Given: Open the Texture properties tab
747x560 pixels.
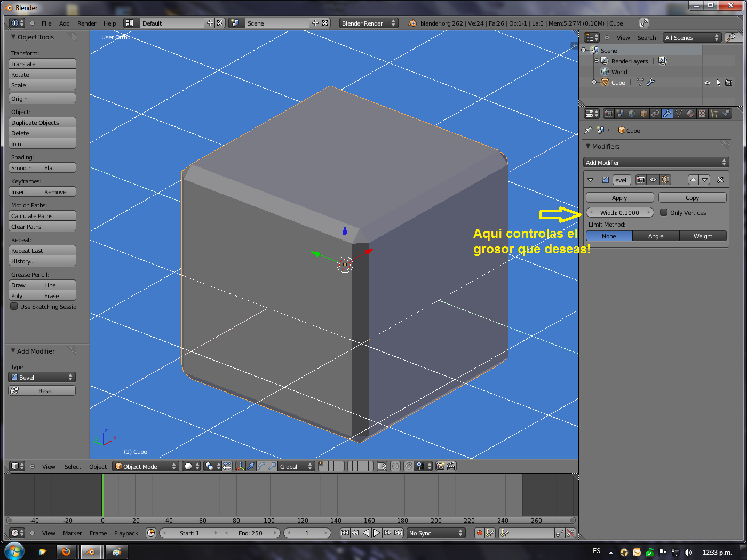Looking at the screenshot, I should (702, 114).
